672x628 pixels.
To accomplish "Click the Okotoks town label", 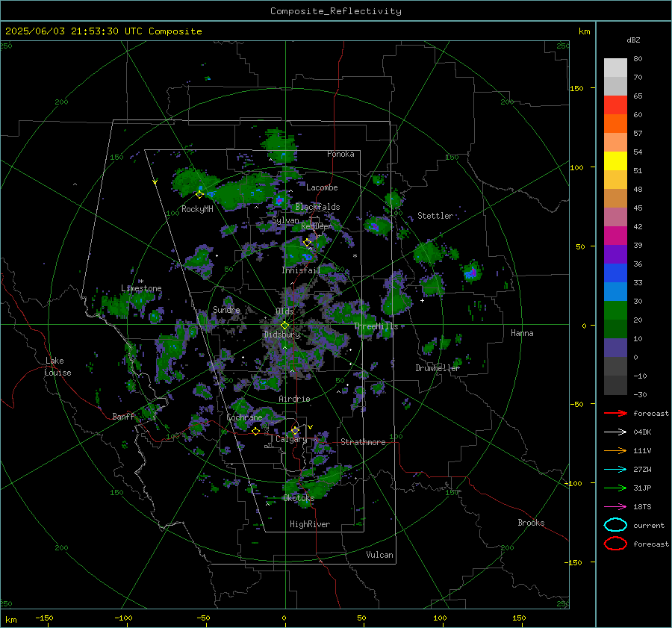I will 299,498.
